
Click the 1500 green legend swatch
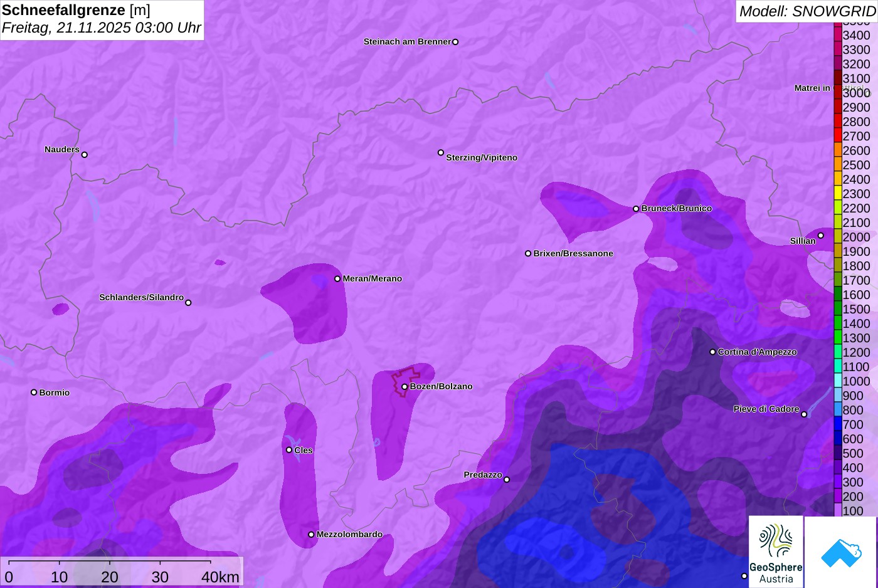pyautogui.click(x=837, y=308)
